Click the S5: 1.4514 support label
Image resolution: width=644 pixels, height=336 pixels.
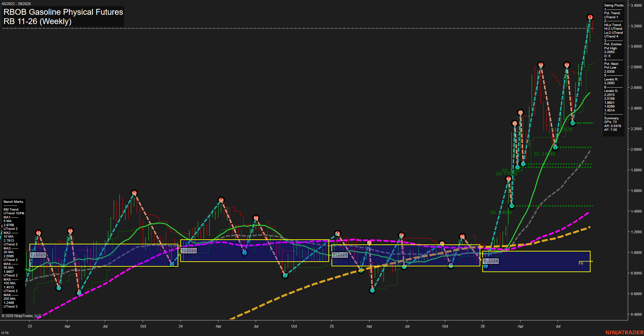pyautogui.click(x=501, y=212)
